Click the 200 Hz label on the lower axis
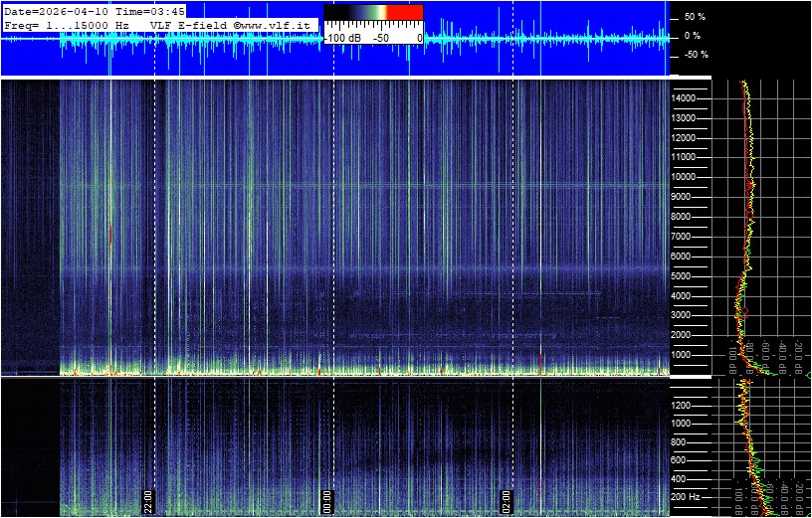 coord(689,496)
